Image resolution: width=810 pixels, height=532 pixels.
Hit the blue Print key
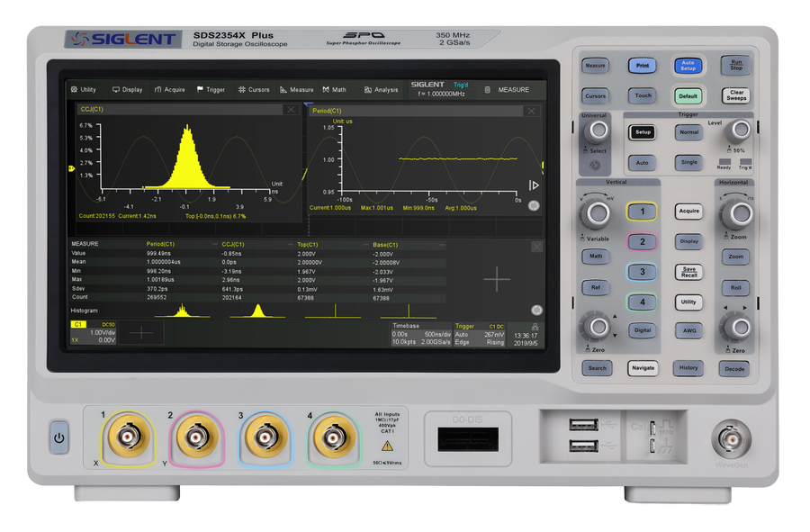[x=642, y=66]
